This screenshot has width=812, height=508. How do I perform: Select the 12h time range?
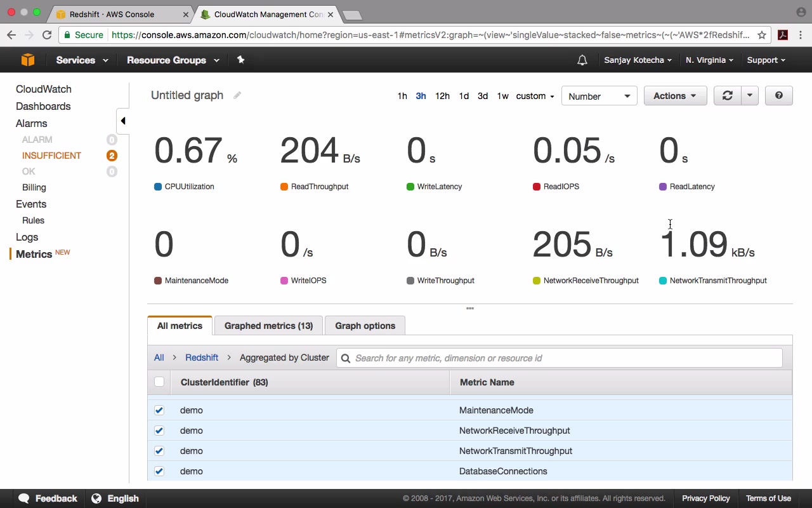442,96
